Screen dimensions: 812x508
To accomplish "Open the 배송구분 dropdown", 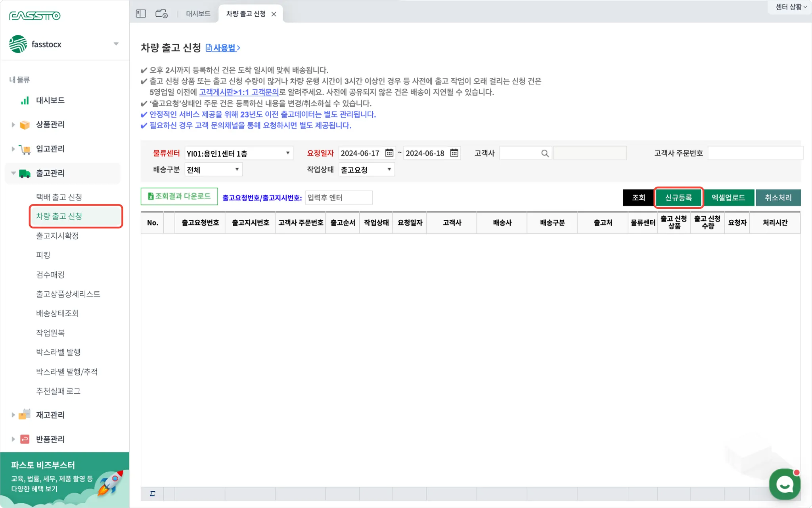I will (x=213, y=169).
